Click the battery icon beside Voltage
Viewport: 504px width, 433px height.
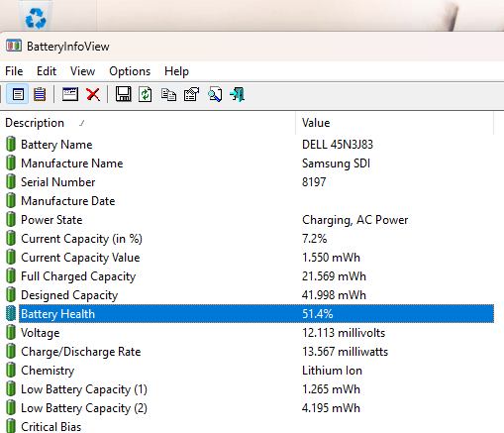pos(11,332)
